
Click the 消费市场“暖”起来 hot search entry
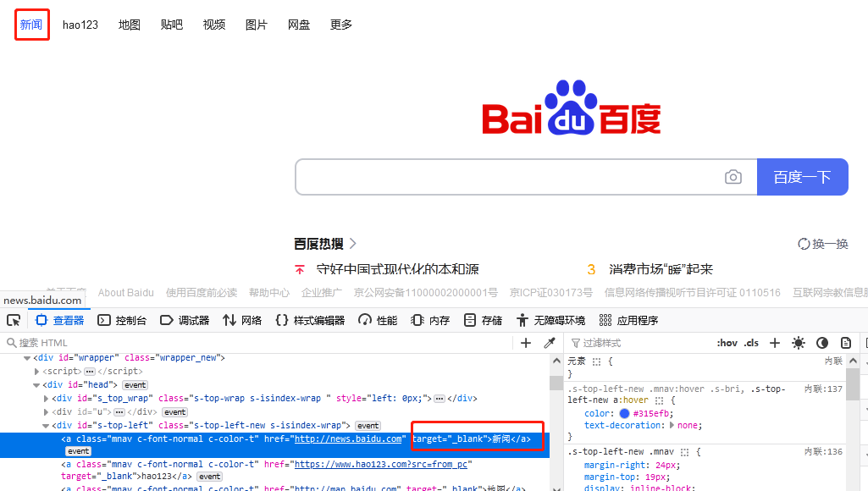661,269
